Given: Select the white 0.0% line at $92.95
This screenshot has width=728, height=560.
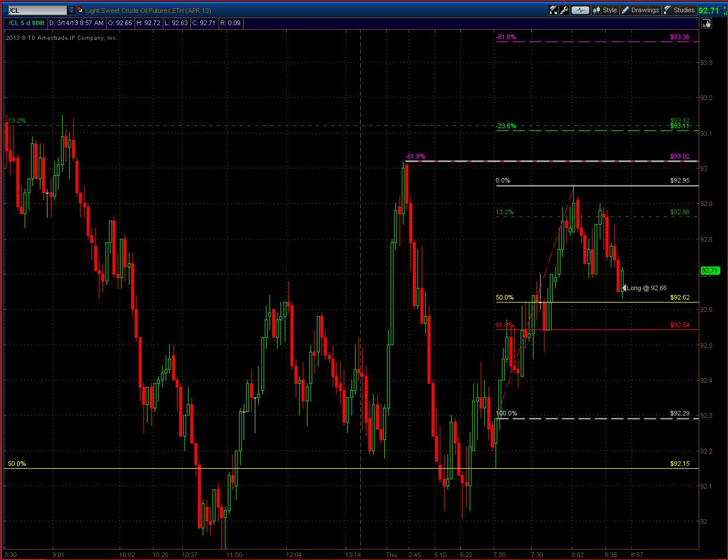Looking at the screenshot, I should tap(597, 185).
